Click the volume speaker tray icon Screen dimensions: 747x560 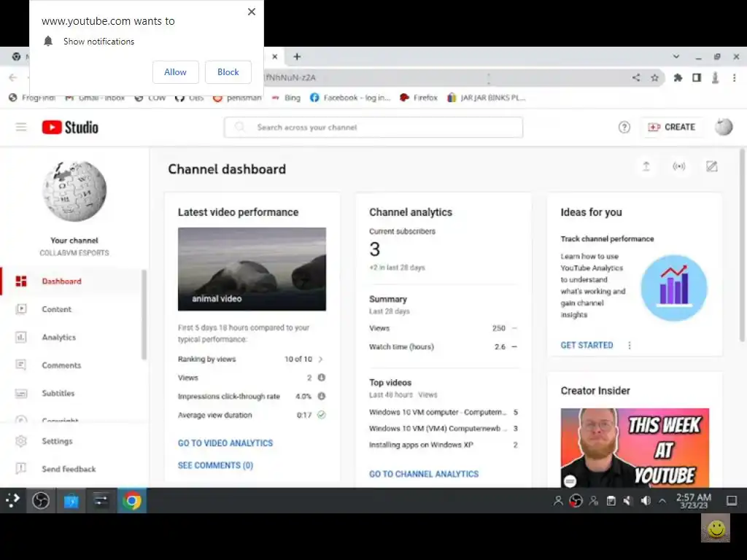(x=646, y=500)
